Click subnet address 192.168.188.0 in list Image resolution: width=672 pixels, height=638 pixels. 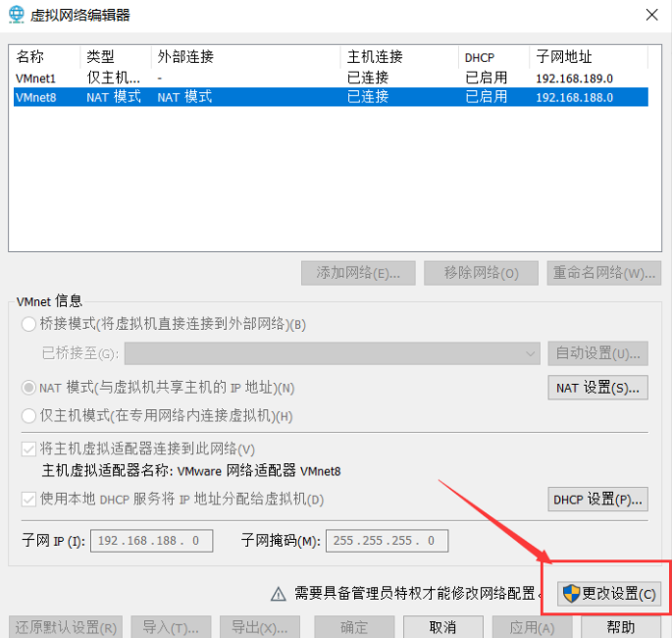coord(574,98)
